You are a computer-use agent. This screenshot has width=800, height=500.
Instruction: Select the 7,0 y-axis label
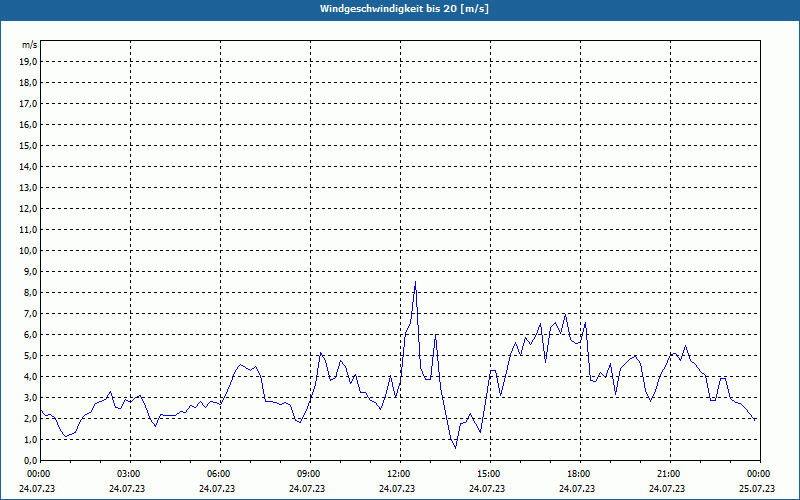click(x=30, y=314)
